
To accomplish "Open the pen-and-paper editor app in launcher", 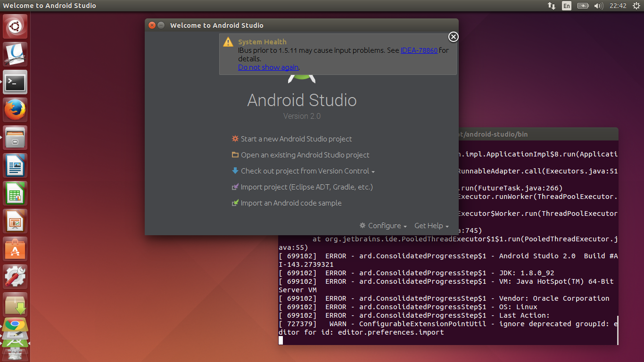I will click(16, 54).
